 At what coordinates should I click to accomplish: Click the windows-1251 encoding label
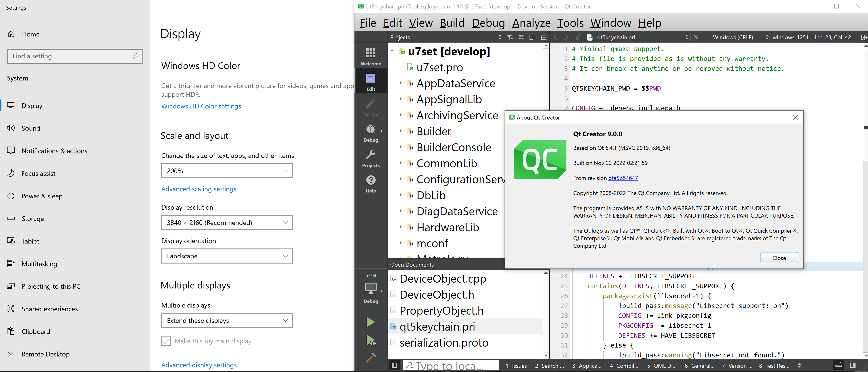pos(790,37)
